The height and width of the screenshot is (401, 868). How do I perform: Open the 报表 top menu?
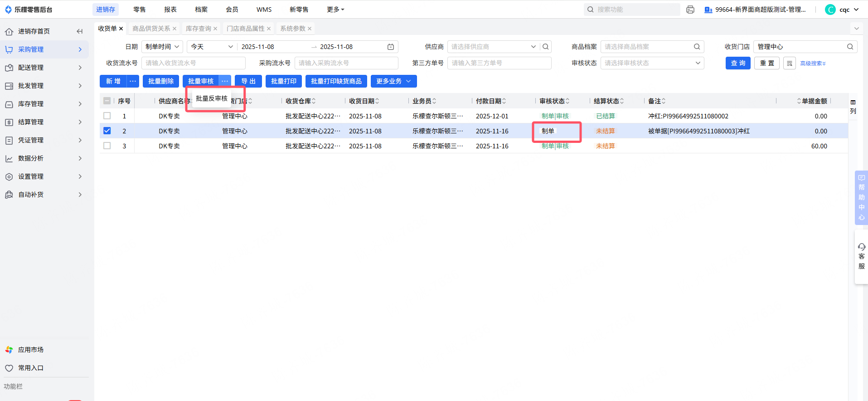click(170, 10)
